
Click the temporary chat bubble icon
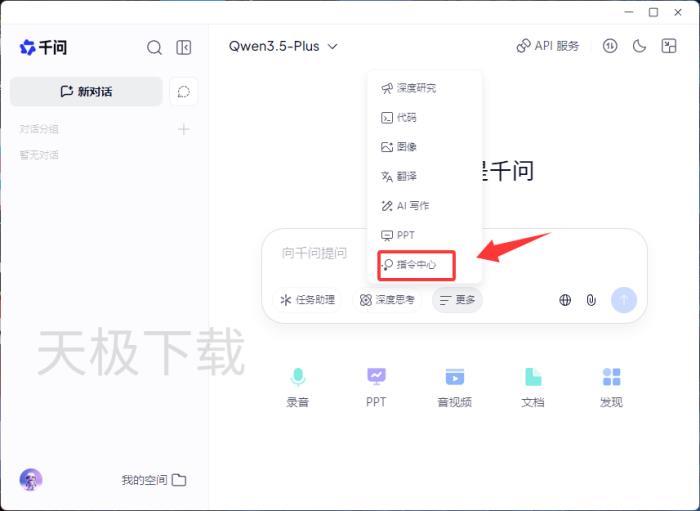pyautogui.click(x=184, y=91)
